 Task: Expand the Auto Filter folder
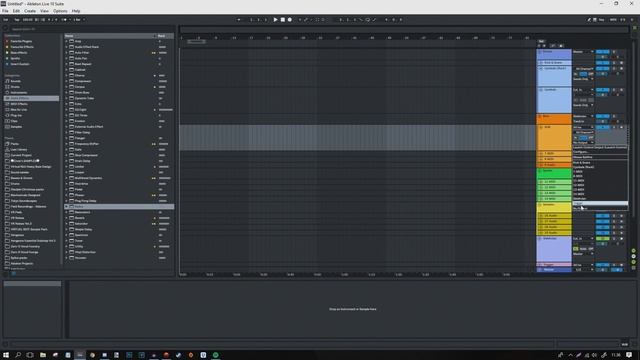tap(66, 53)
